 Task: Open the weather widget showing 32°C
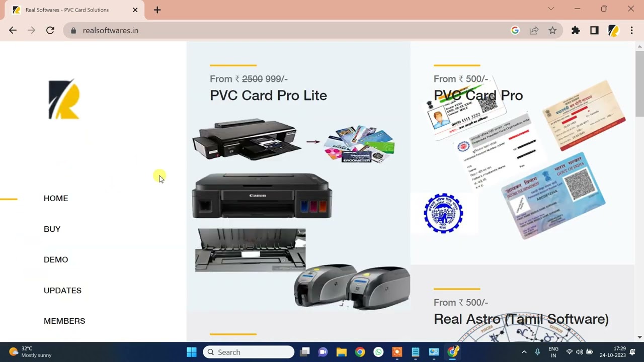pos(30,352)
